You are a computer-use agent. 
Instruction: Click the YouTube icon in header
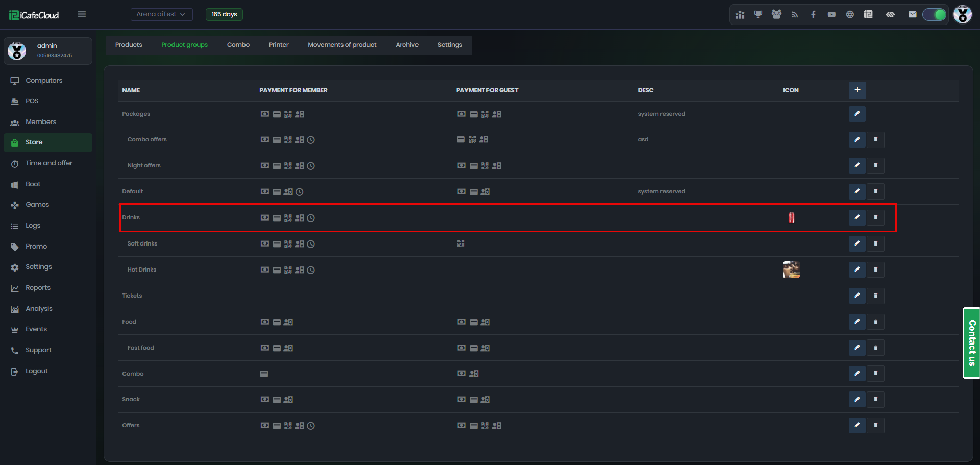(x=831, y=15)
